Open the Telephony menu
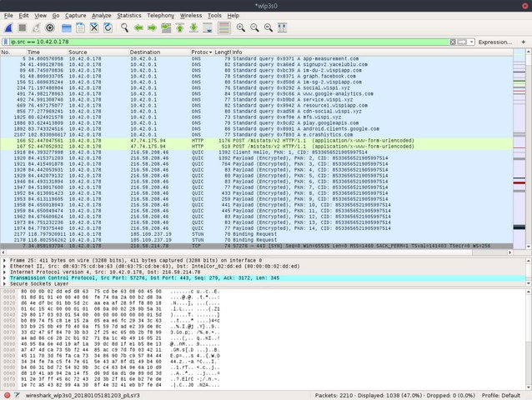The height and width of the screenshot is (400, 532). click(161, 15)
